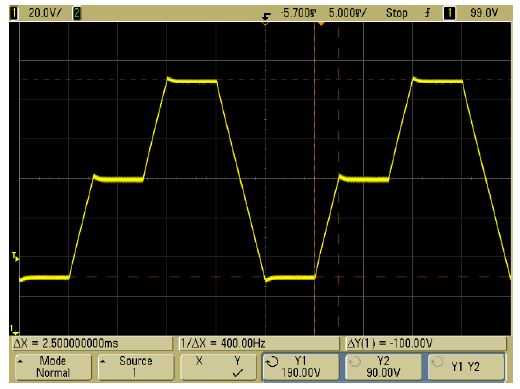Click the channel 1 yellow indicator

click(14, 13)
